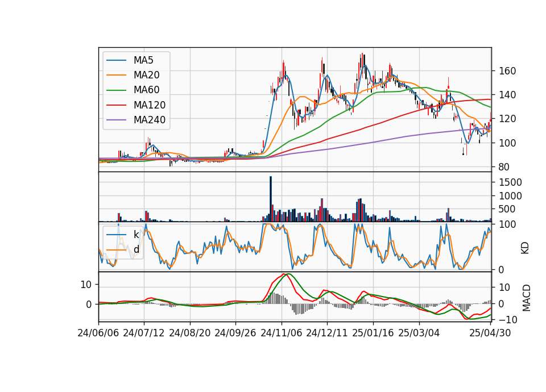Image resolution: width=546 pixels, height=392 pixels.
Task: Click the MACD left axis value 10
Action: click(86, 285)
